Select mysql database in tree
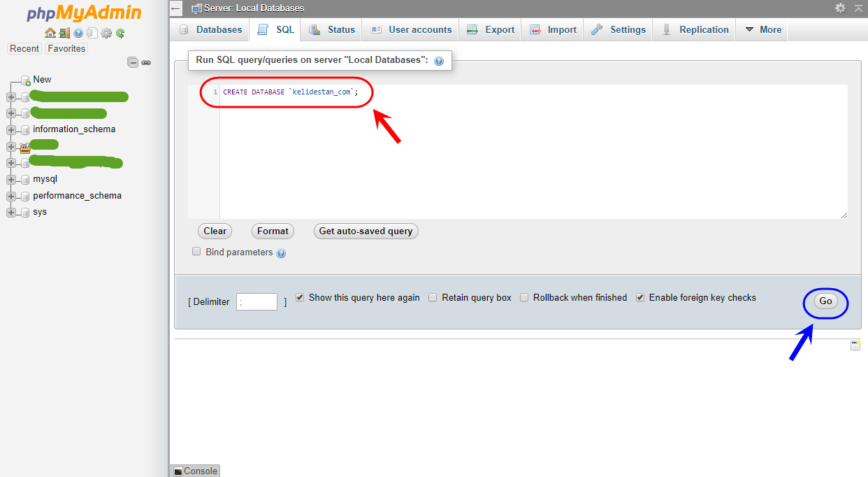 (45, 180)
